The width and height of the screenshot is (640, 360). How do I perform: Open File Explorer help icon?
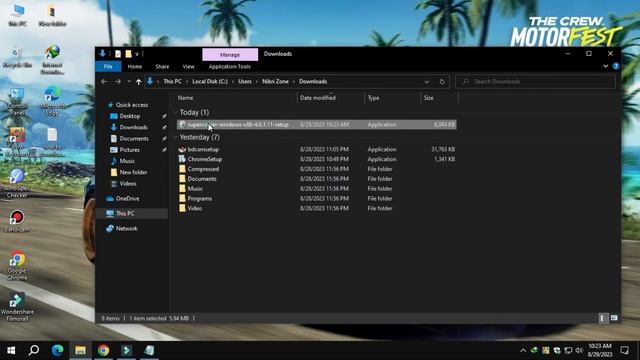coord(616,67)
